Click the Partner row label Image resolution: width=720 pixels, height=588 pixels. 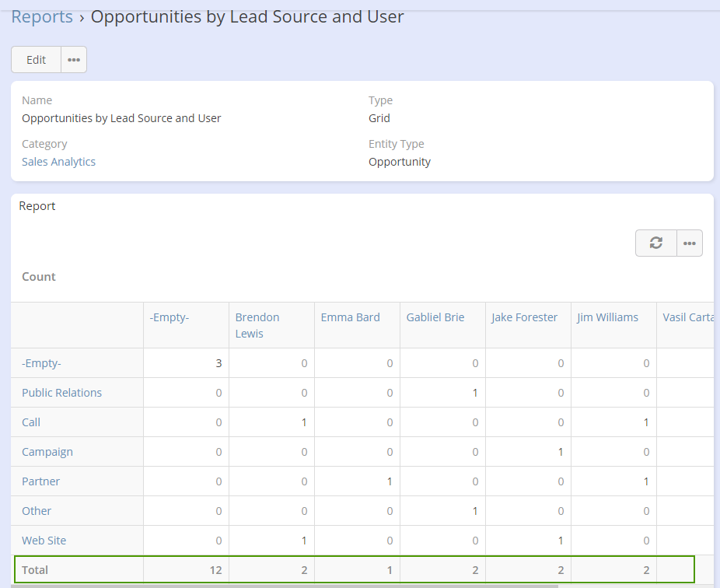(40, 481)
